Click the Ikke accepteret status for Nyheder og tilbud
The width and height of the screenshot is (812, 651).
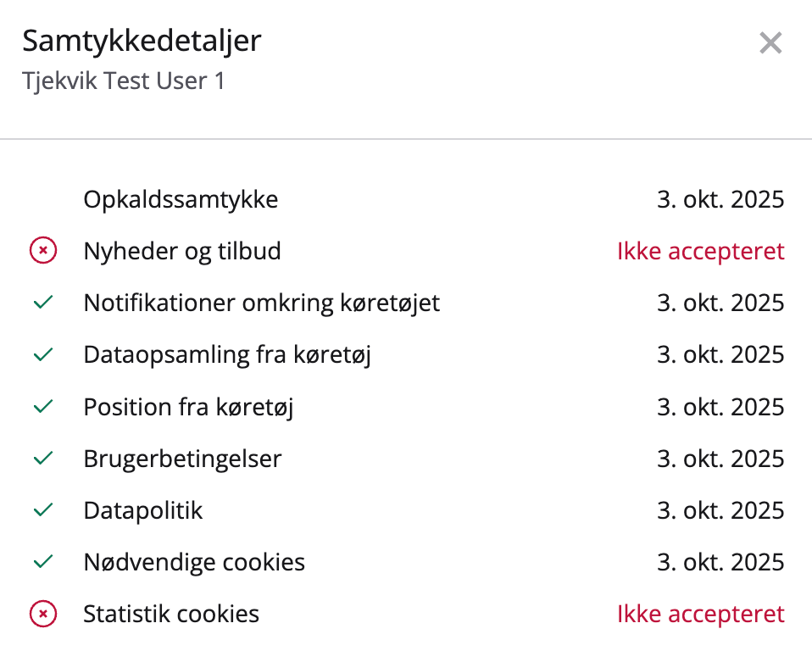pos(700,251)
